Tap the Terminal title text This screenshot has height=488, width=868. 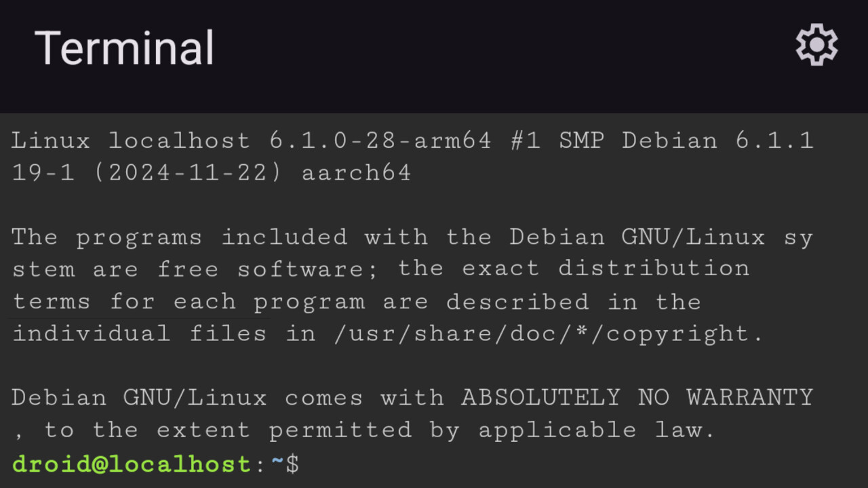pos(125,48)
